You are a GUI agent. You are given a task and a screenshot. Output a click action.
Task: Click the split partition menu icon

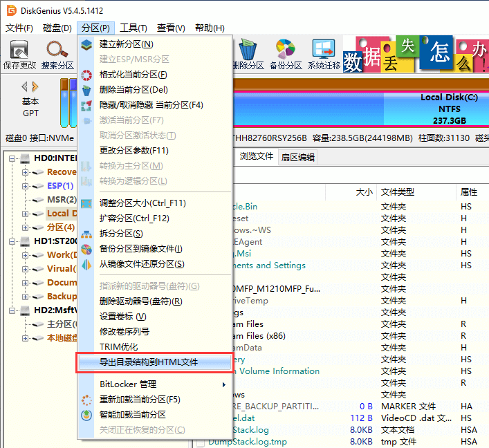(86, 234)
